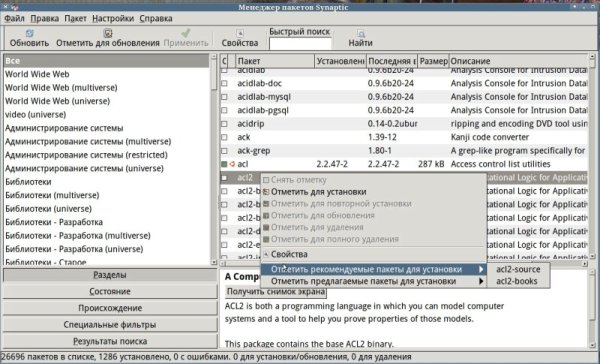Viewport: 600px width, 364px height.
Task: Expand Отметить рекомендуемые пакеты submenu arrow
Action: click(481, 269)
